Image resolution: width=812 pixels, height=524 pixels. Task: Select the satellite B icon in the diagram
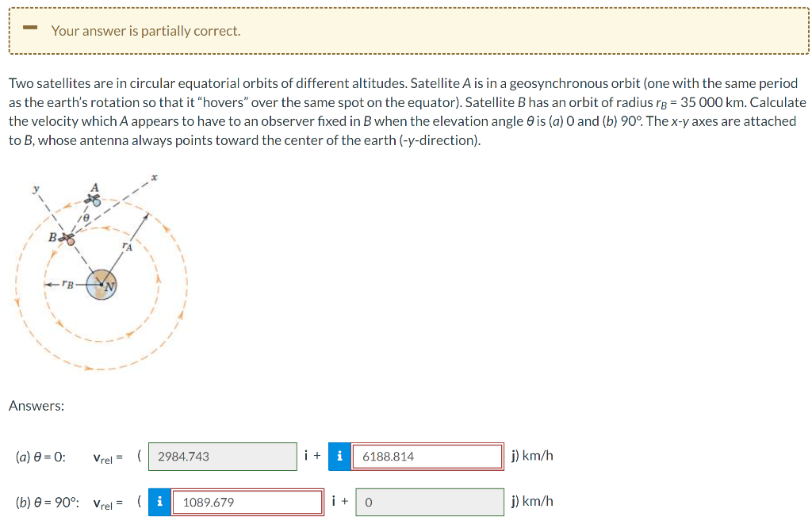pos(69,237)
